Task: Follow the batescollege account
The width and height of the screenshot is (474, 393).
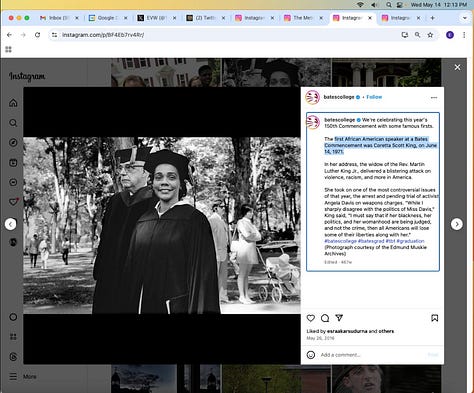Action: point(374,97)
